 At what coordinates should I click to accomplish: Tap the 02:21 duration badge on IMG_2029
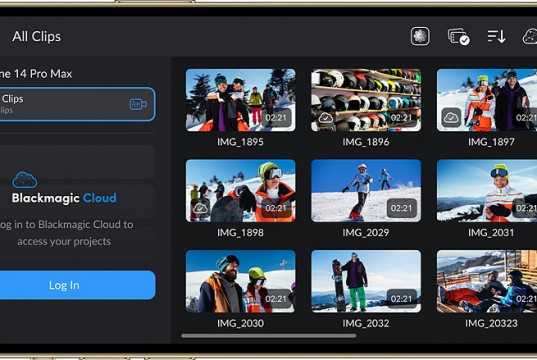pos(401,208)
